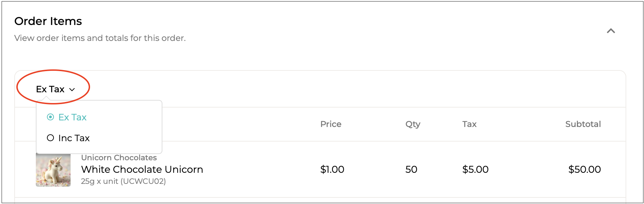Click the Order Items heading
Viewport: 644px width, 204px height.
click(x=48, y=21)
